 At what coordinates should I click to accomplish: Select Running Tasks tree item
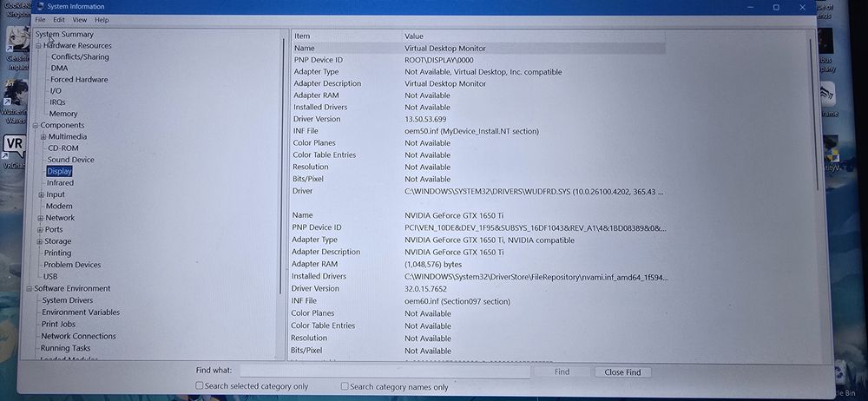pos(65,348)
